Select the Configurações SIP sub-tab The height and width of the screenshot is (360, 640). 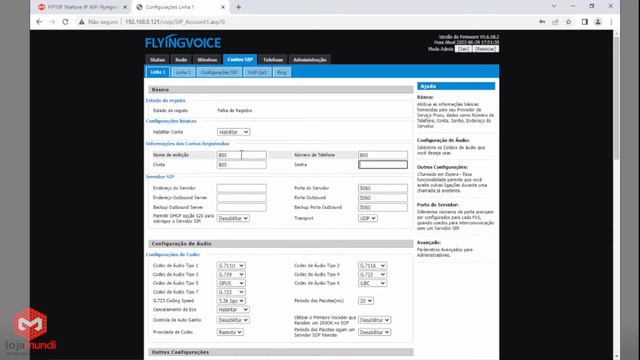(219, 72)
